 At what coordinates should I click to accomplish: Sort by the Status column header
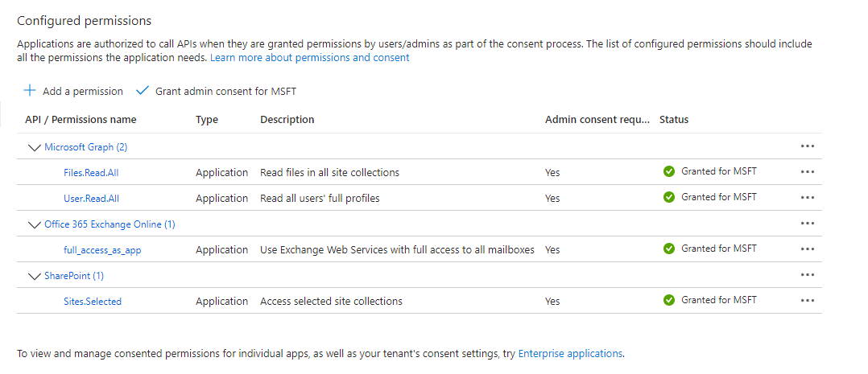point(674,120)
